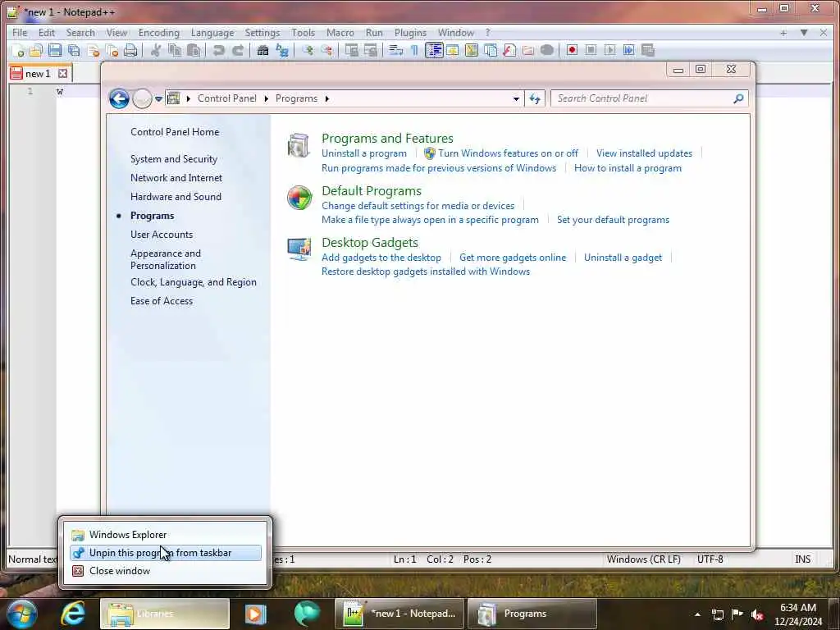Toggle Word Wrap icon in Notepad++ toolbar
This screenshot has height=630, width=840.
coord(396,50)
